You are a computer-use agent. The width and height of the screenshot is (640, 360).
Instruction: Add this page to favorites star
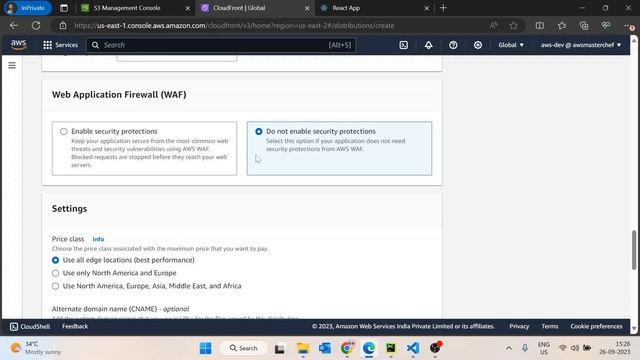coord(513,25)
